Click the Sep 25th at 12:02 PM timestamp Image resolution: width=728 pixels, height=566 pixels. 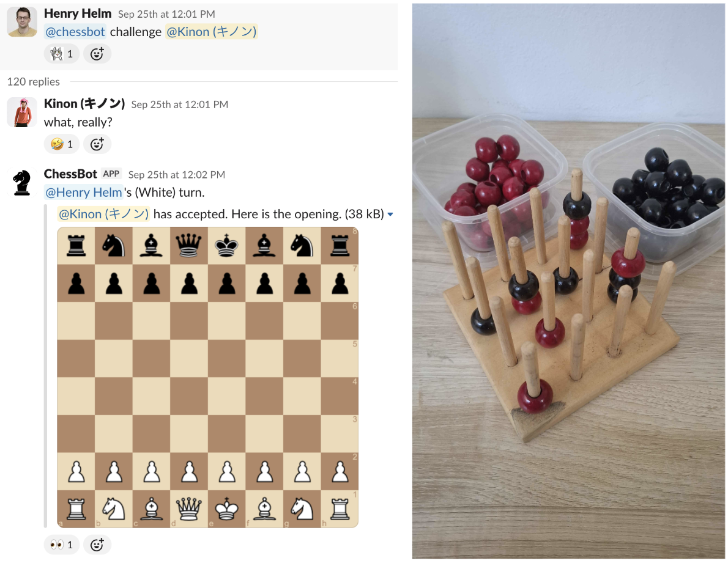pos(176,174)
